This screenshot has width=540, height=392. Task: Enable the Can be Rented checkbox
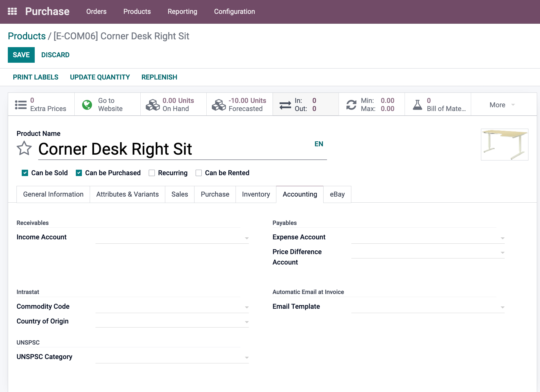[199, 173]
